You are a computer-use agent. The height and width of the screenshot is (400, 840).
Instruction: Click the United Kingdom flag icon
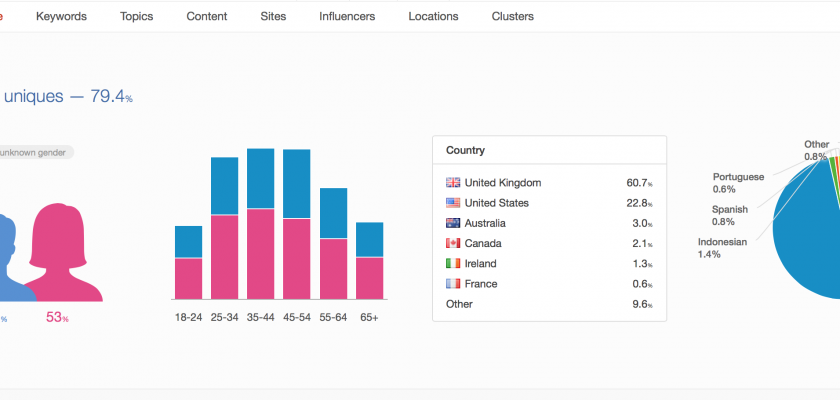click(x=453, y=183)
